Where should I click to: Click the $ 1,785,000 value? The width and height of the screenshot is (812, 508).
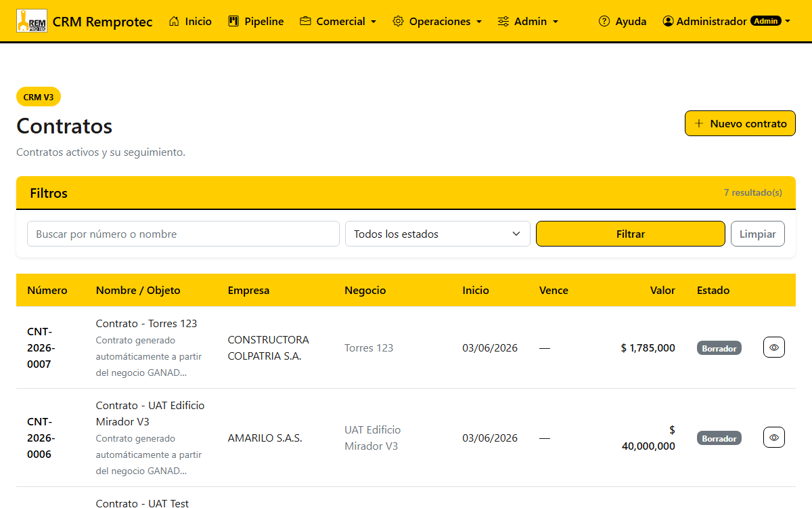pyautogui.click(x=648, y=347)
